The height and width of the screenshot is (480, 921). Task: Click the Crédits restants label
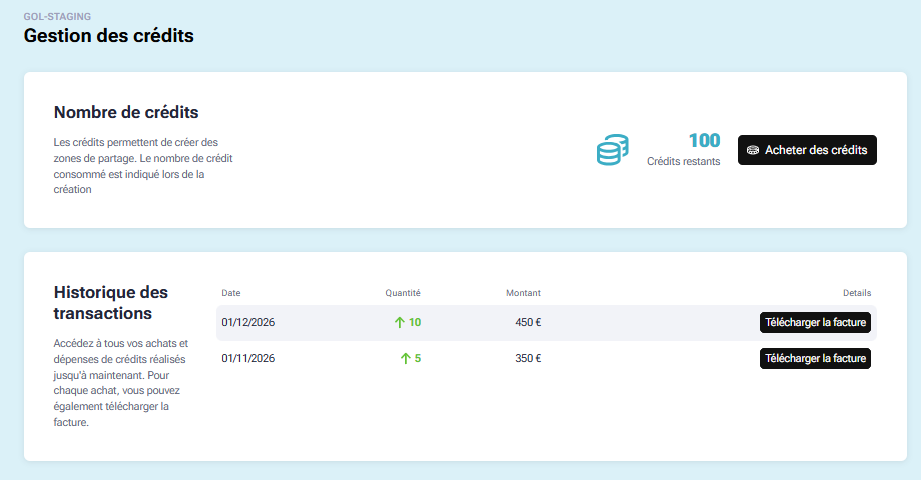(x=683, y=161)
